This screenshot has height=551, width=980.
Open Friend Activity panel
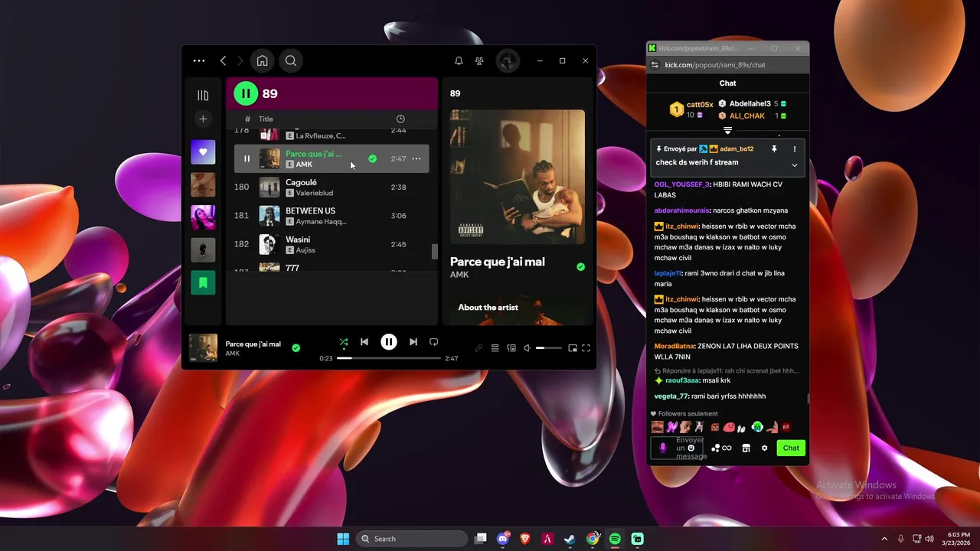coord(479,60)
